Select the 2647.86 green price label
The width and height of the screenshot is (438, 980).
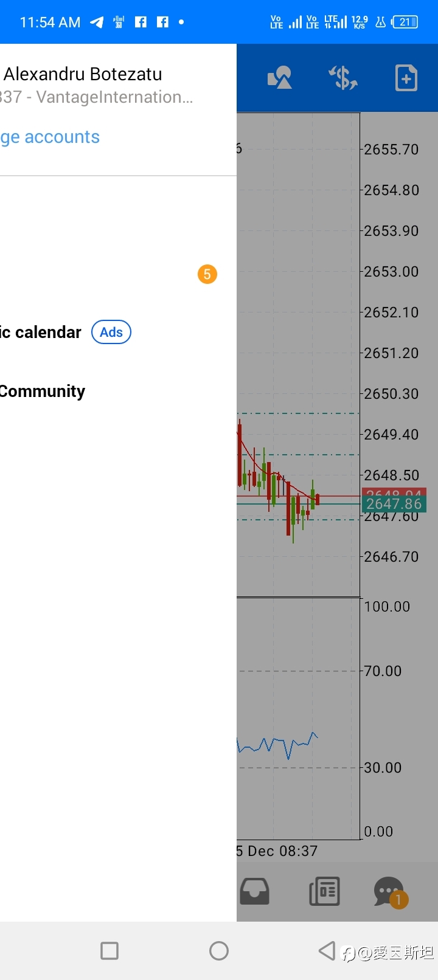coord(394,504)
